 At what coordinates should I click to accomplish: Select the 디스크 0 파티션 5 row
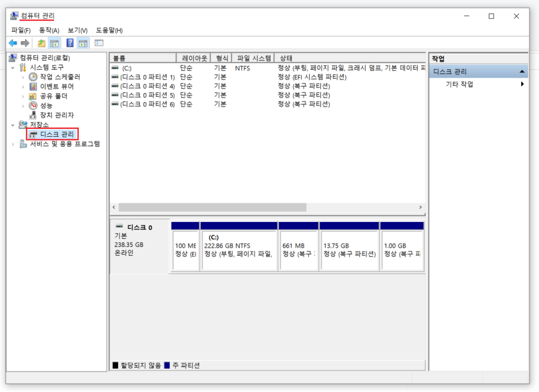pyautogui.click(x=267, y=95)
